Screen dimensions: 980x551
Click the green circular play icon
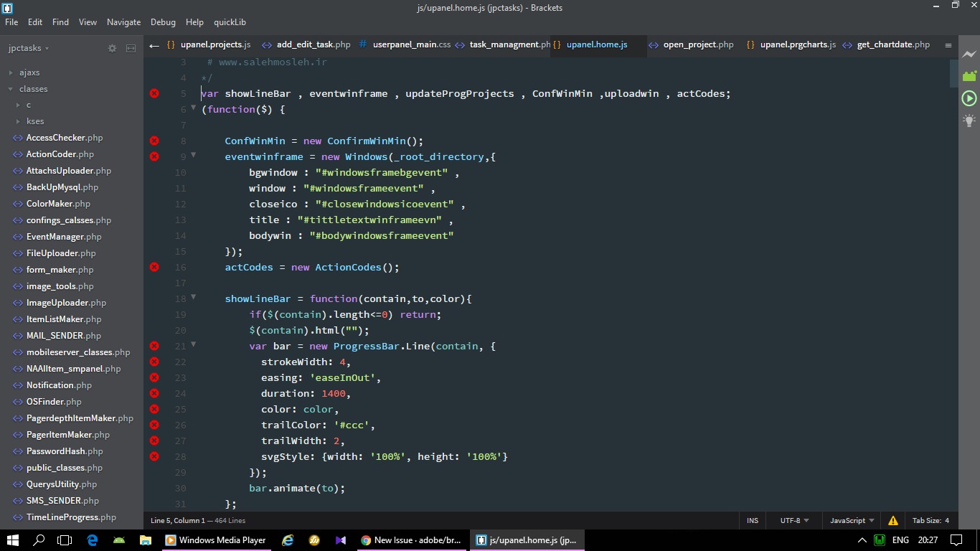pos(969,98)
